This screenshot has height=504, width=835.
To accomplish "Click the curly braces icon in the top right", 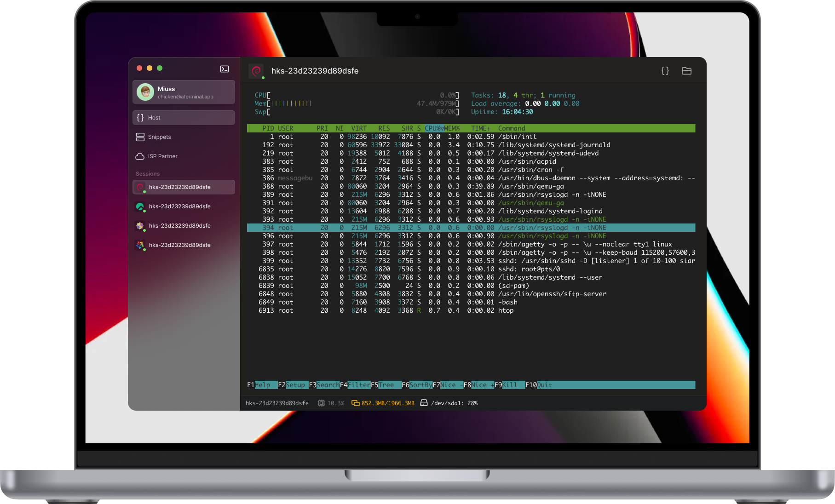I will [665, 71].
